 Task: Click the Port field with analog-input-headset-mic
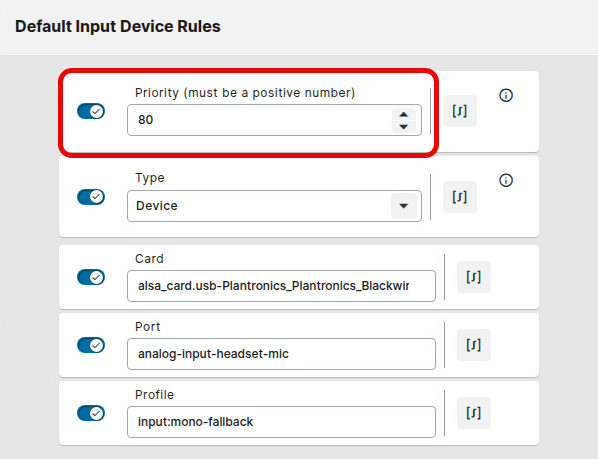pos(281,354)
